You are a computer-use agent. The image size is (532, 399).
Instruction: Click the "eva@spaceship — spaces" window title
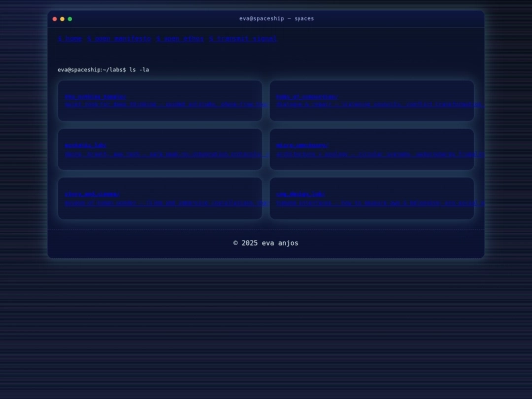tap(277, 19)
